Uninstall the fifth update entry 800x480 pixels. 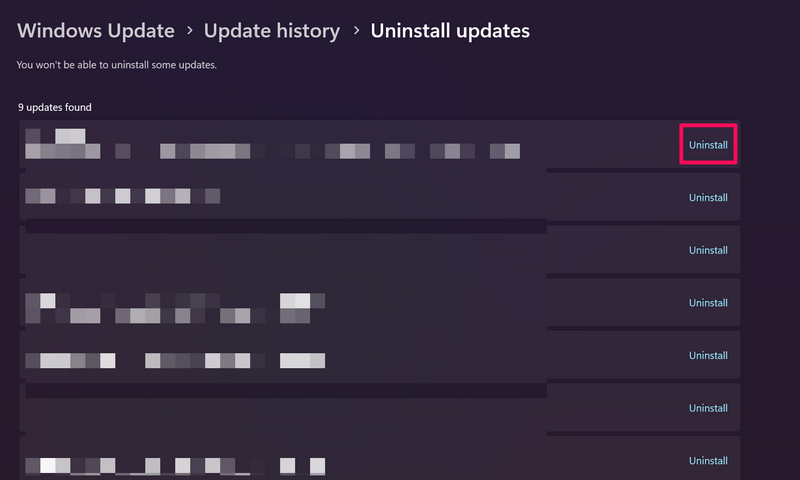pyautogui.click(x=708, y=355)
